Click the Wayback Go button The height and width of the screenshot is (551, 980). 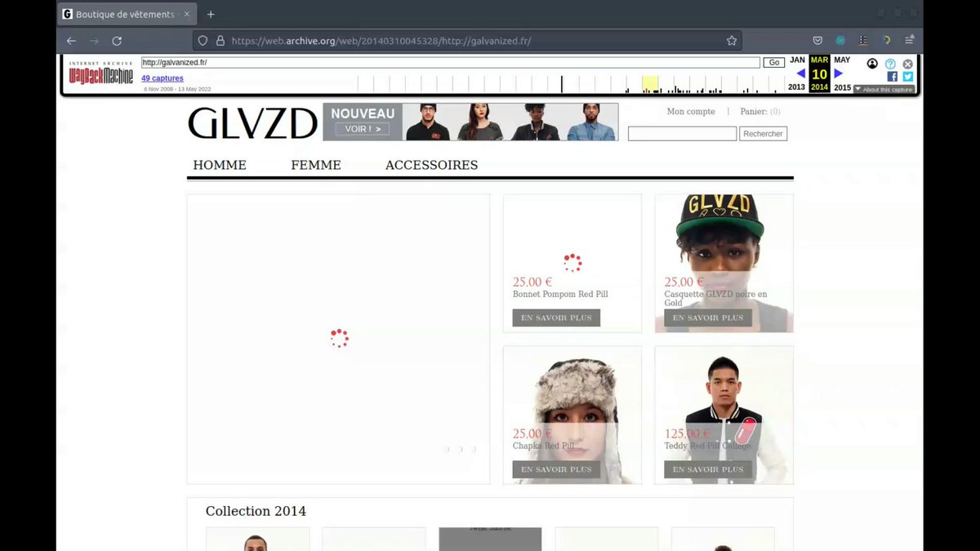click(x=773, y=63)
